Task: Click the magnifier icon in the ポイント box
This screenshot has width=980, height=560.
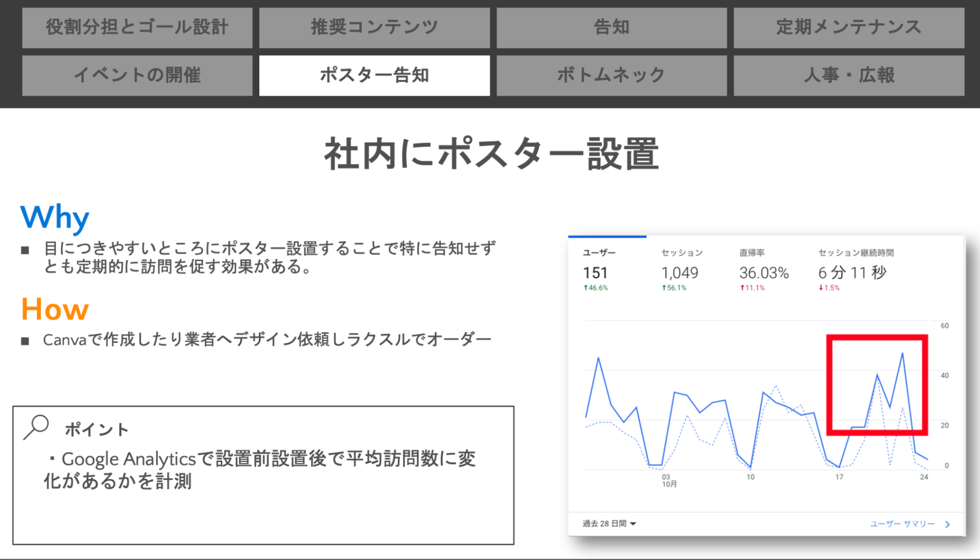Action: pos(37,428)
